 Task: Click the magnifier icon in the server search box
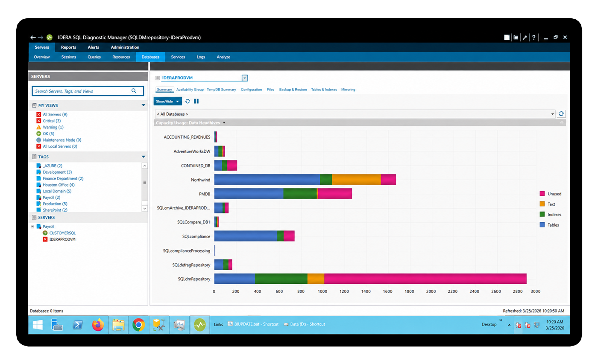134,91
